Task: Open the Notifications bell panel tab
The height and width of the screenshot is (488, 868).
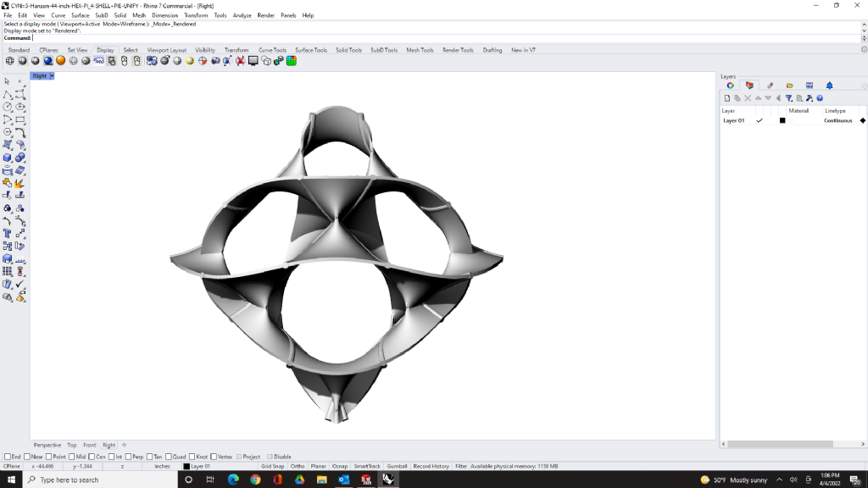Action: coord(829,86)
